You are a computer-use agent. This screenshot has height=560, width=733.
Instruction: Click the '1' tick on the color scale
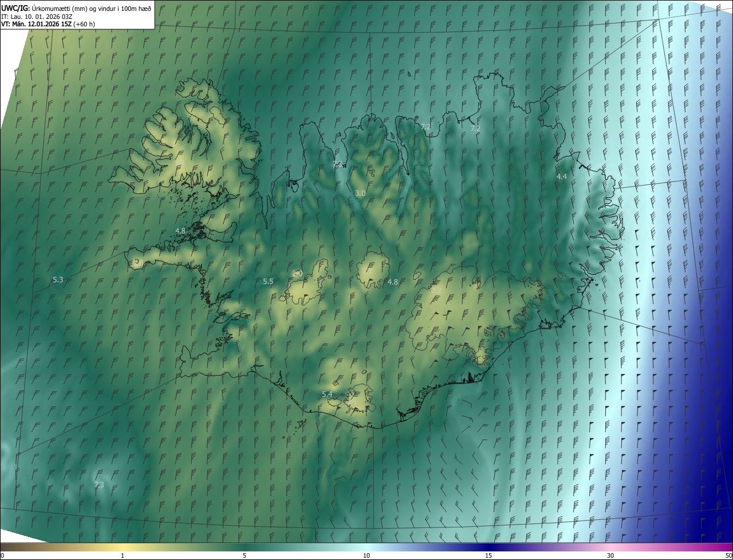click(123, 556)
